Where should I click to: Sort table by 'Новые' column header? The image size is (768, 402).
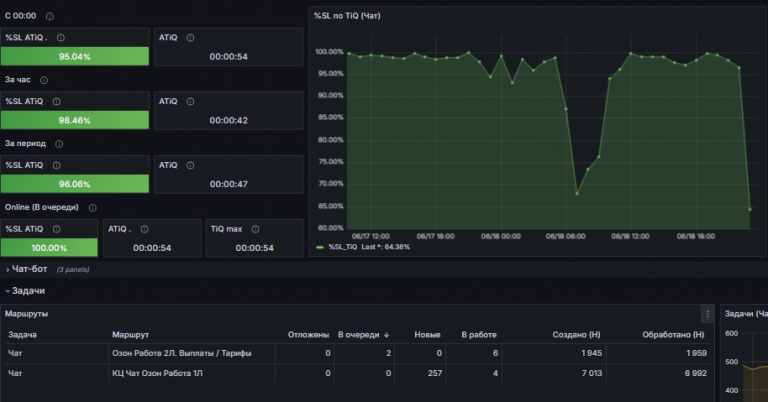[427, 335]
